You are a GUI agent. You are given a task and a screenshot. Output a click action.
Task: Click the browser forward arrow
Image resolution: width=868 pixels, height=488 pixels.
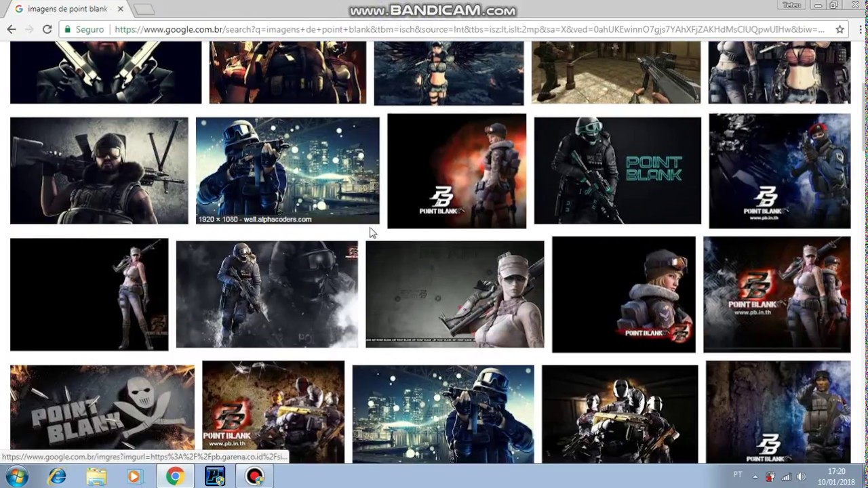[29, 29]
